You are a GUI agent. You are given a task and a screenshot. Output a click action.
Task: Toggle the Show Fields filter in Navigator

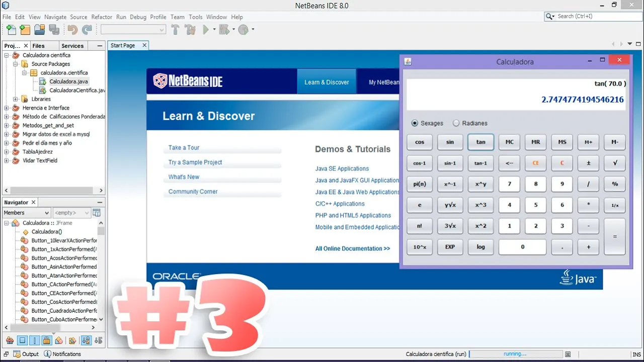click(22, 340)
